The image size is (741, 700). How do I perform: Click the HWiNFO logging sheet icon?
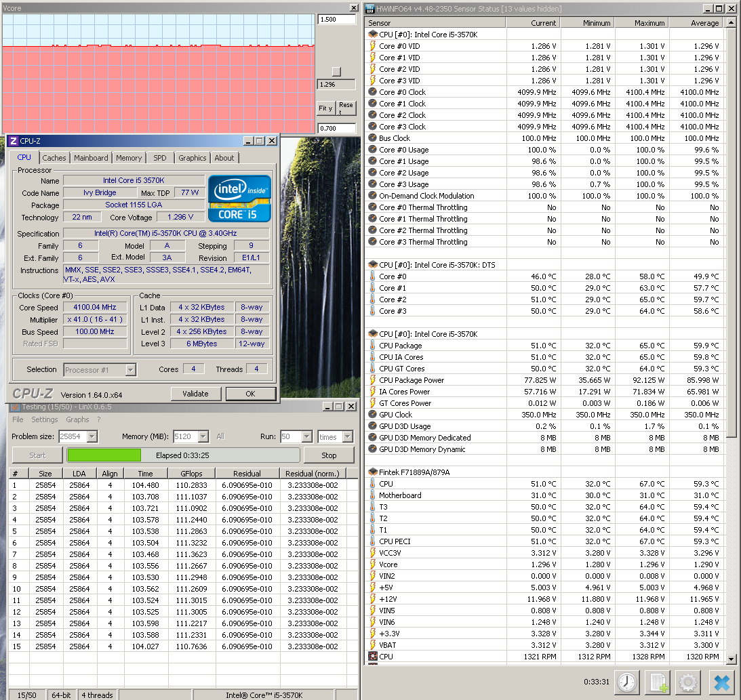pyautogui.click(x=658, y=682)
